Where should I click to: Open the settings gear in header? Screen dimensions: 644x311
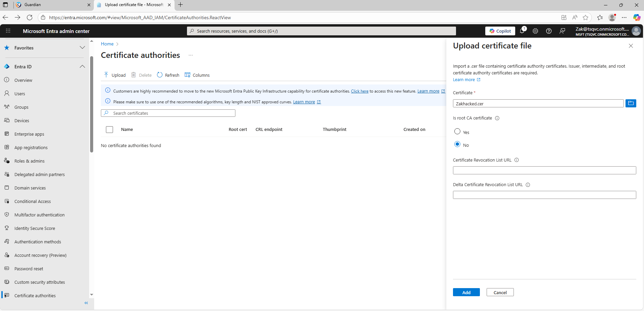tap(535, 31)
